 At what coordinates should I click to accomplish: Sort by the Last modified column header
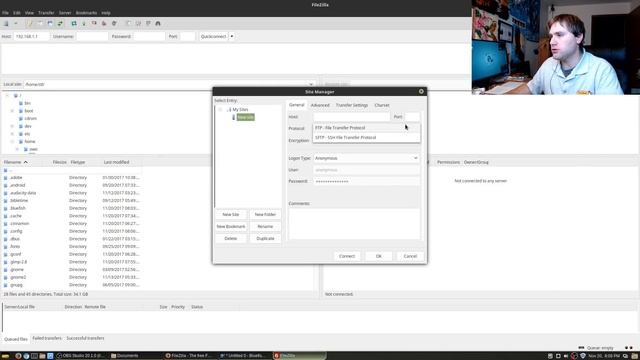tap(117, 162)
